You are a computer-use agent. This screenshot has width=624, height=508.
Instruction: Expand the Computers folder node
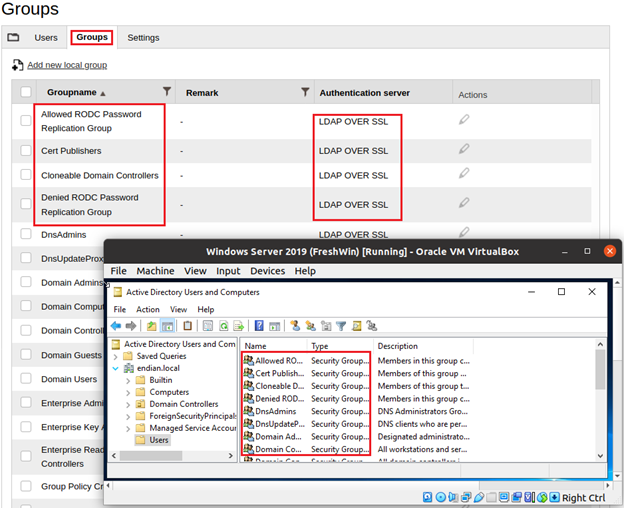pos(128,393)
